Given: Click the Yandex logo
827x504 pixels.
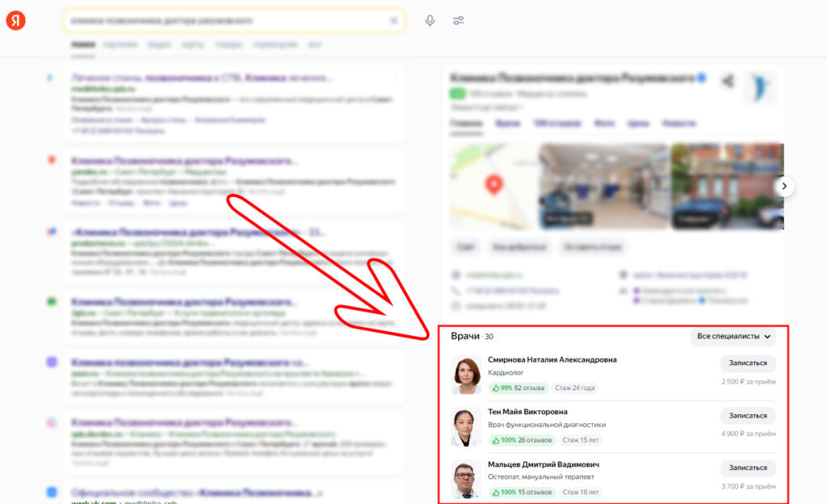Looking at the screenshot, I should [x=16, y=21].
